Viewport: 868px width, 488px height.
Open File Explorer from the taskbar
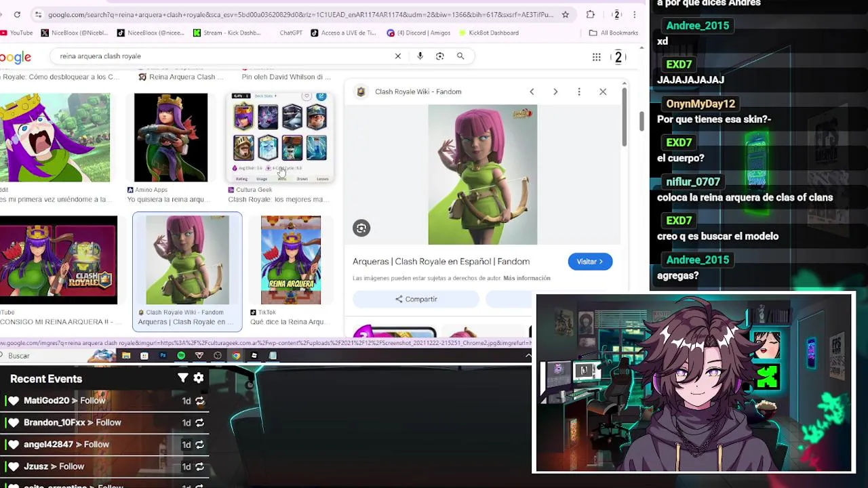(126, 355)
